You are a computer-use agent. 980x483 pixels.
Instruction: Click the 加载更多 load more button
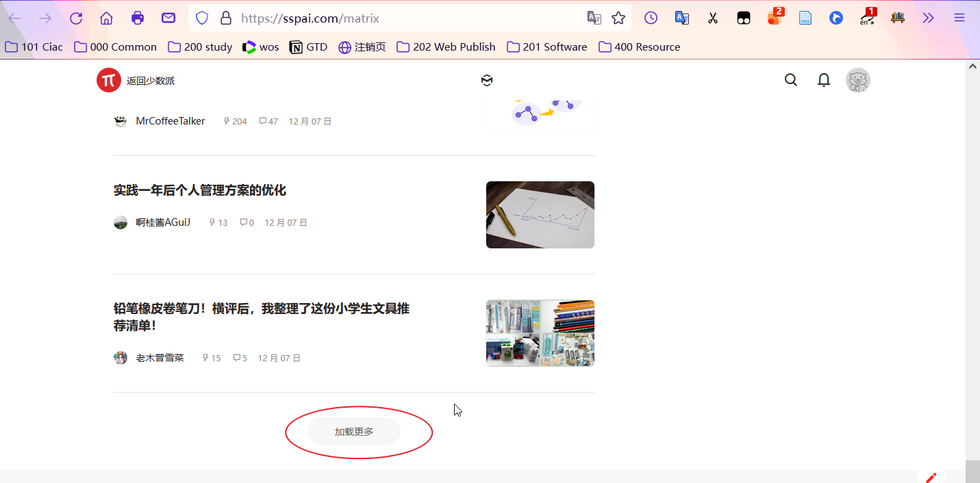(354, 431)
